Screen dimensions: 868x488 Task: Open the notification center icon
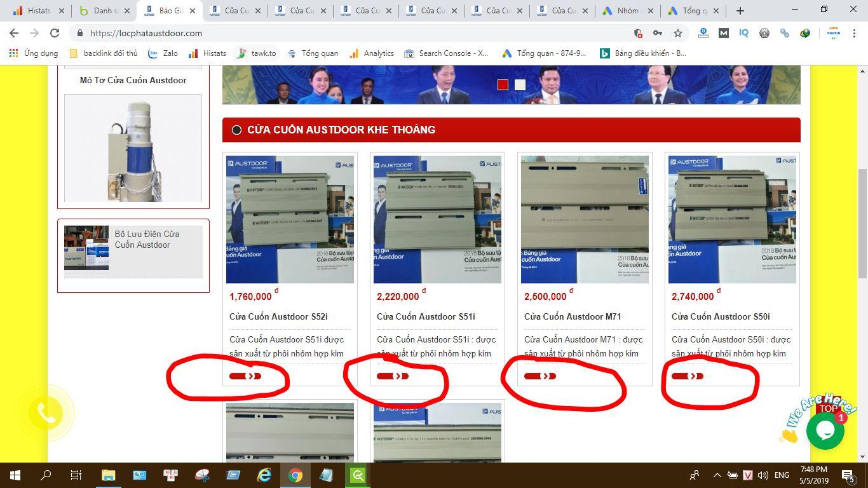pos(848,475)
